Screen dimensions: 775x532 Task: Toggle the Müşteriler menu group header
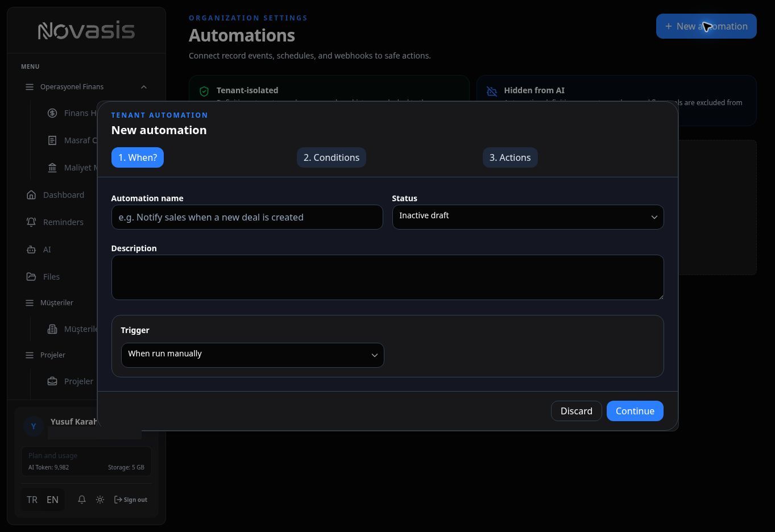tap(57, 303)
